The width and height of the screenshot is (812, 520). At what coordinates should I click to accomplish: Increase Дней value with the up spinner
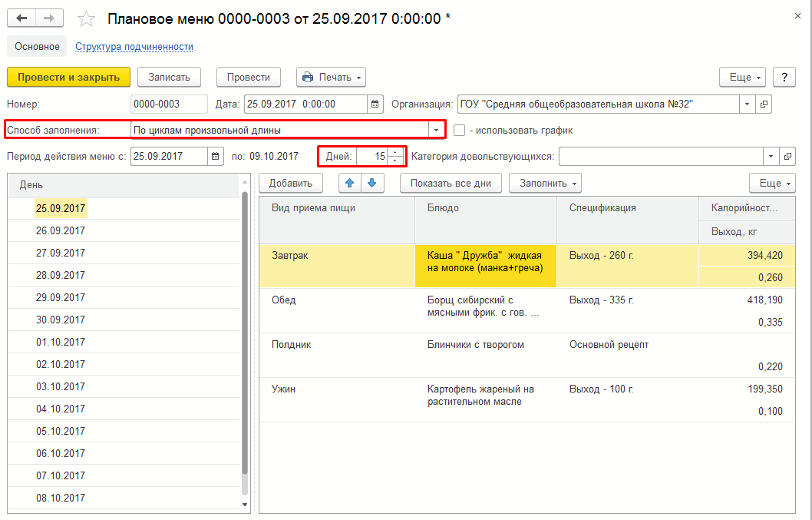coord(395,152)
